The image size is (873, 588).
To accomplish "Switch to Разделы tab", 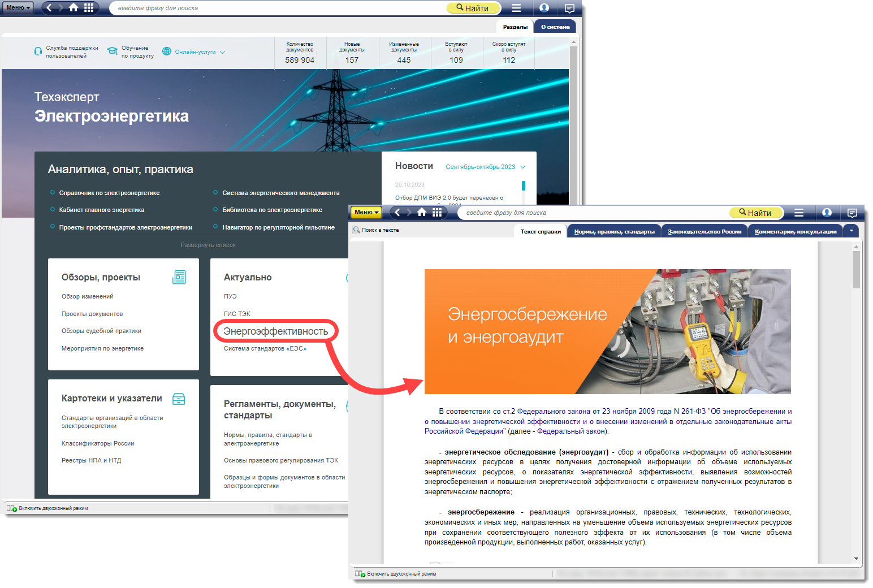I will point(515,27).
